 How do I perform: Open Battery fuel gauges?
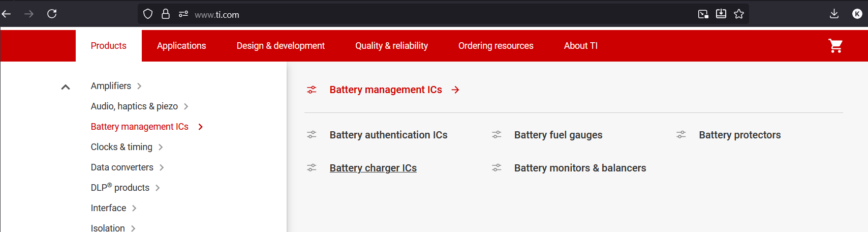click(558, 135)
